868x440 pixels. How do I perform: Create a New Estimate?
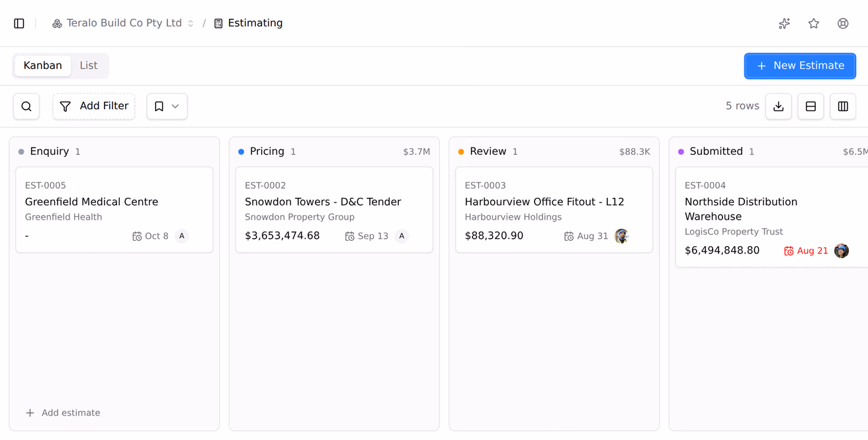800,66
